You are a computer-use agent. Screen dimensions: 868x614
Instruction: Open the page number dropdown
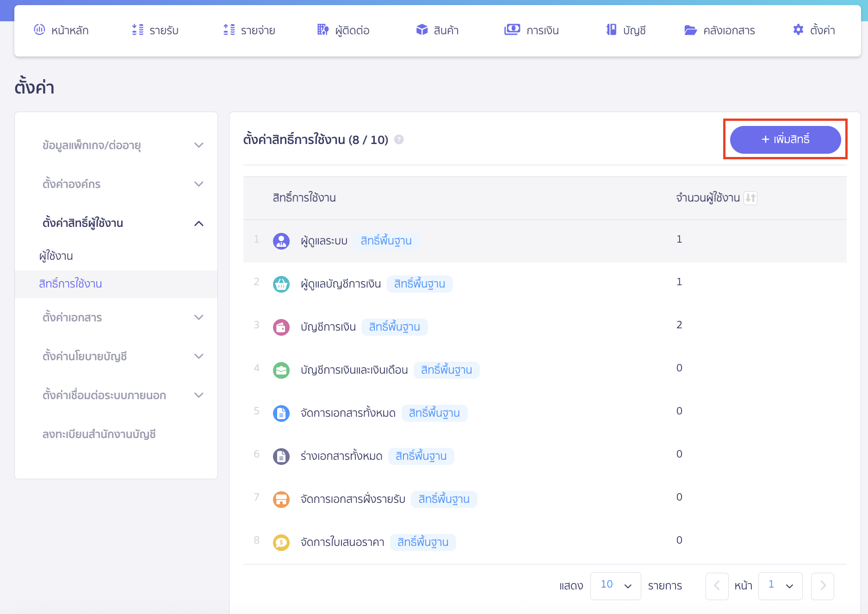pos(780,586)
